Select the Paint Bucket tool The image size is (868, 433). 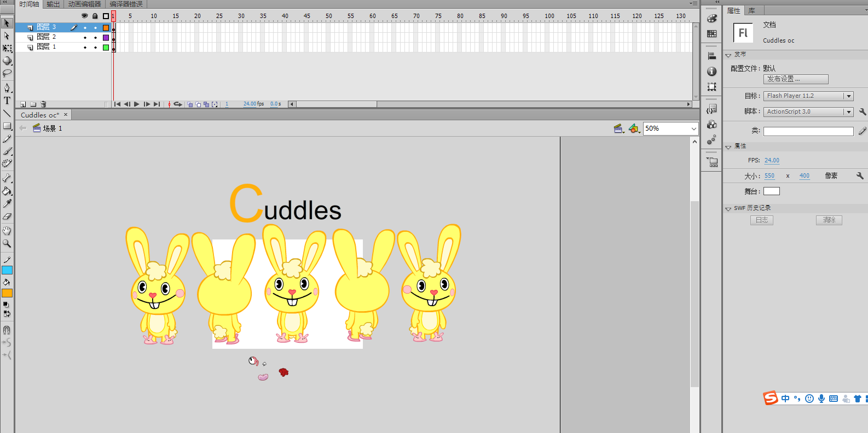coord(7,191)
